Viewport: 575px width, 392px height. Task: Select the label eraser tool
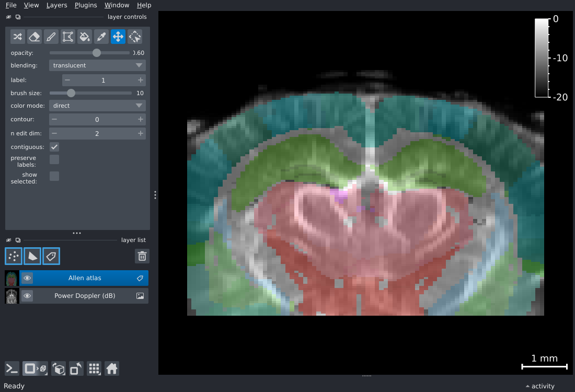(34, 37)
